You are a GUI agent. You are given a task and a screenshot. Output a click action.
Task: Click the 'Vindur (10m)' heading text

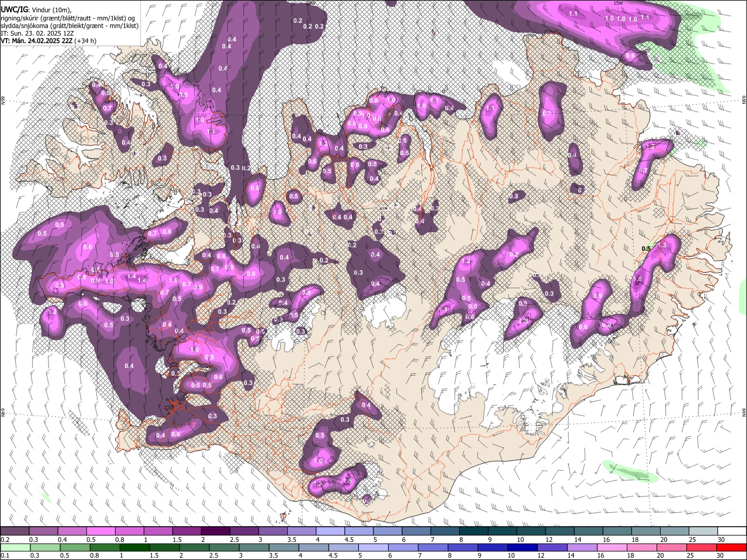(x=51, y=9)
